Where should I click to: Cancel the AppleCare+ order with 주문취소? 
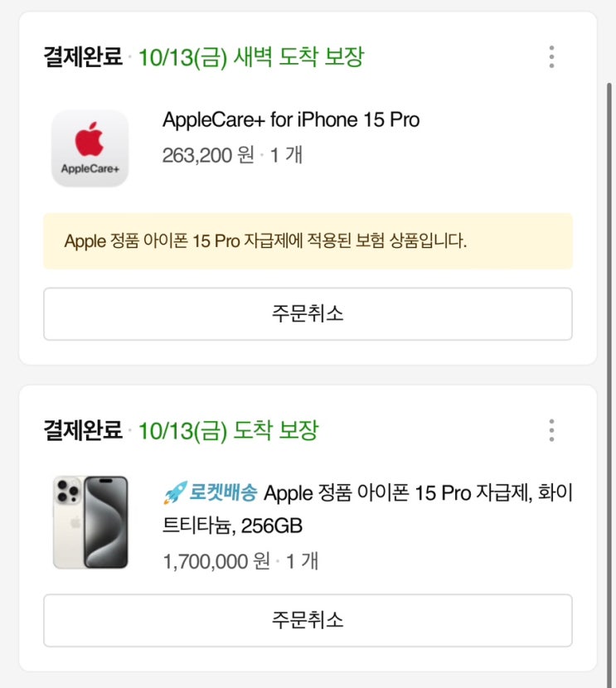tap(308, 314)
